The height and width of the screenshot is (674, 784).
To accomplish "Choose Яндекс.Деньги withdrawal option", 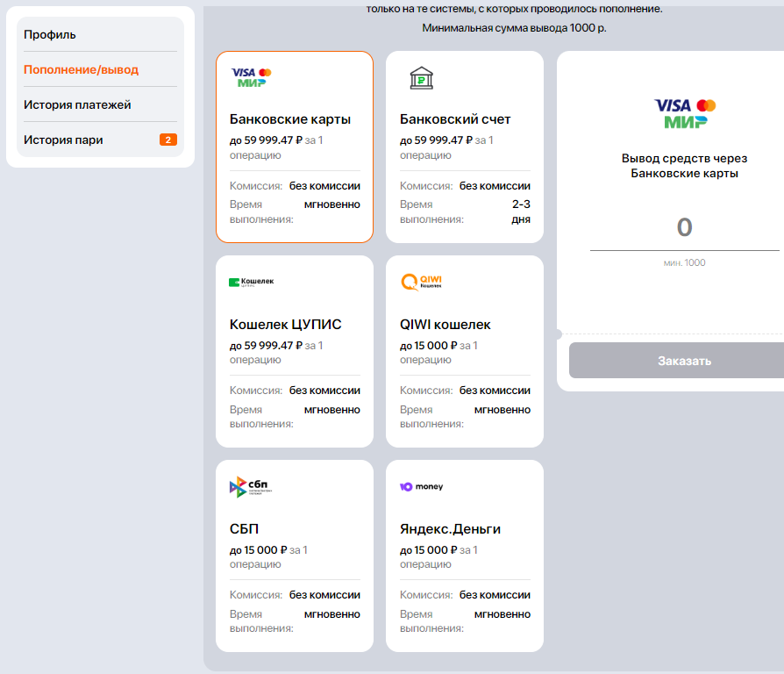I will [465, 556].
